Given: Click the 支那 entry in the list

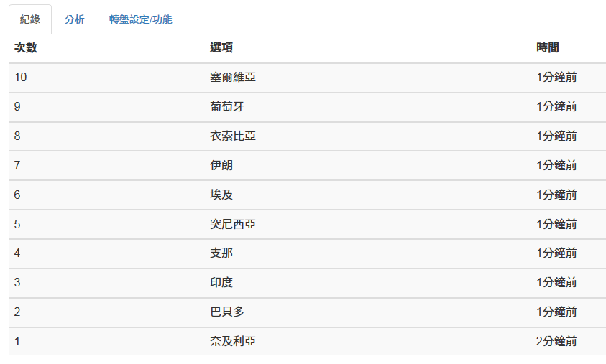Looking at the screenshot, I should [307, 253].
